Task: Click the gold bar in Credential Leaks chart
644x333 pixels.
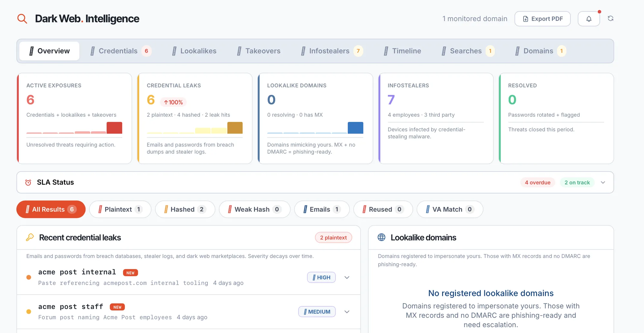Action: (235, 128)
